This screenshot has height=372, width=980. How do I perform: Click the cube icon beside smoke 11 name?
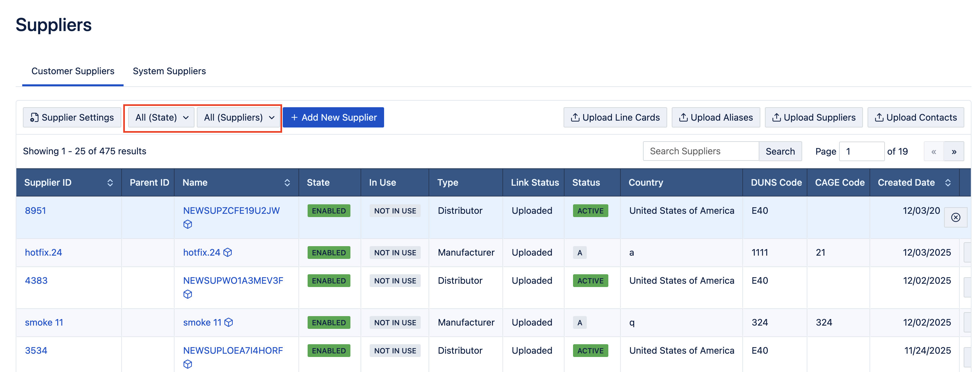228,322
